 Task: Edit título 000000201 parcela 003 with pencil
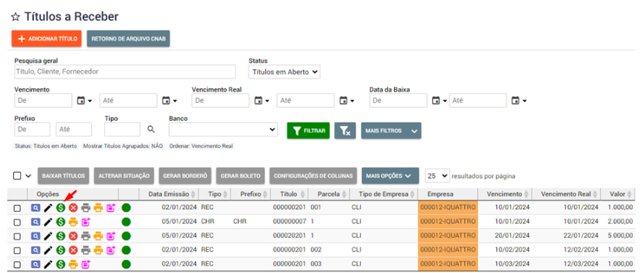[48, 264]
